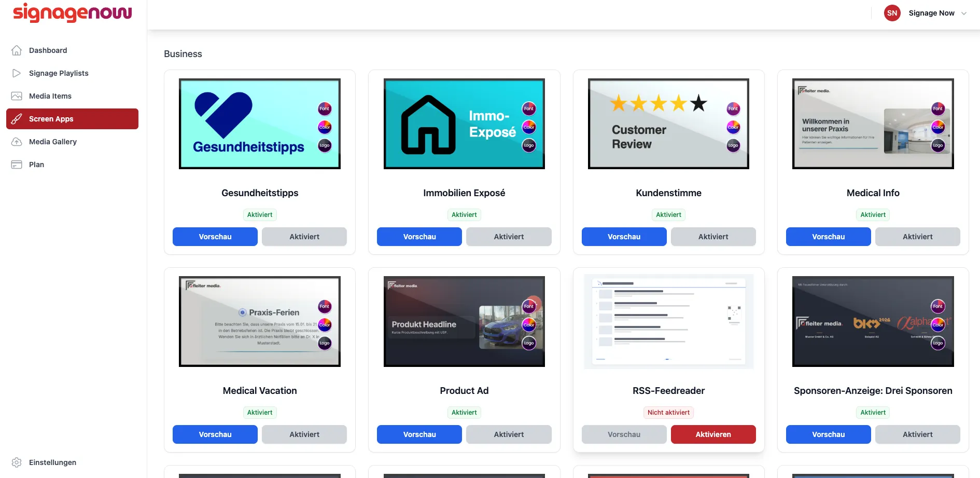Open Einstellungen settings link
Viewport: 980px width, 478px height.
pos(72,462)
